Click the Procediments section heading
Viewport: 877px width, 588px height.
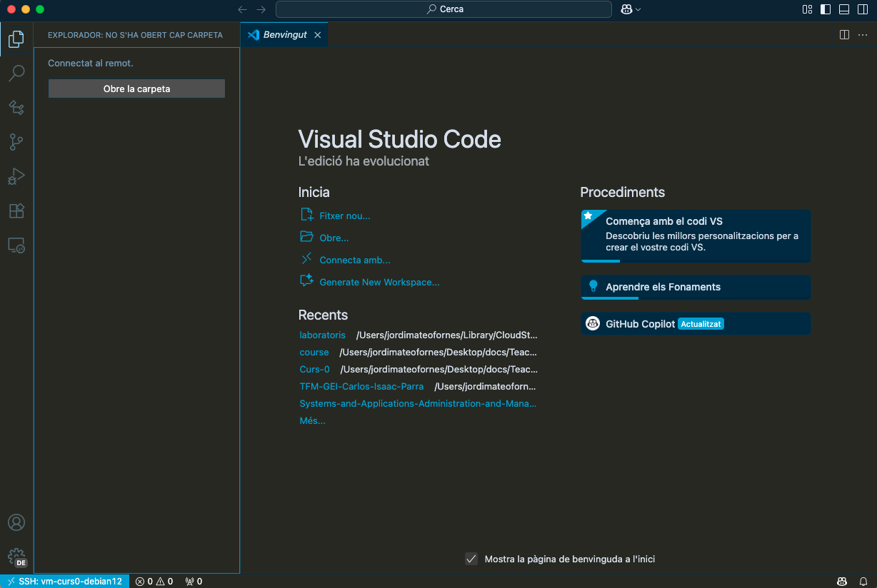pyautogui.click(x=622, y=192)
